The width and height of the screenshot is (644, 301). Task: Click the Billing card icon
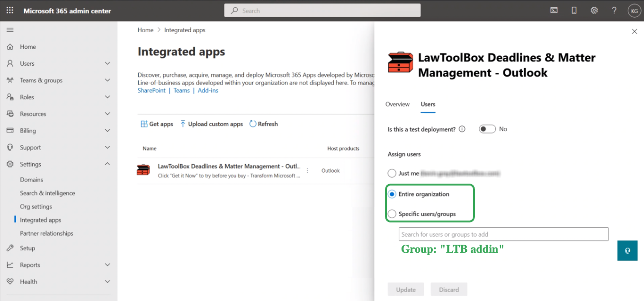(x=10, y=131)
